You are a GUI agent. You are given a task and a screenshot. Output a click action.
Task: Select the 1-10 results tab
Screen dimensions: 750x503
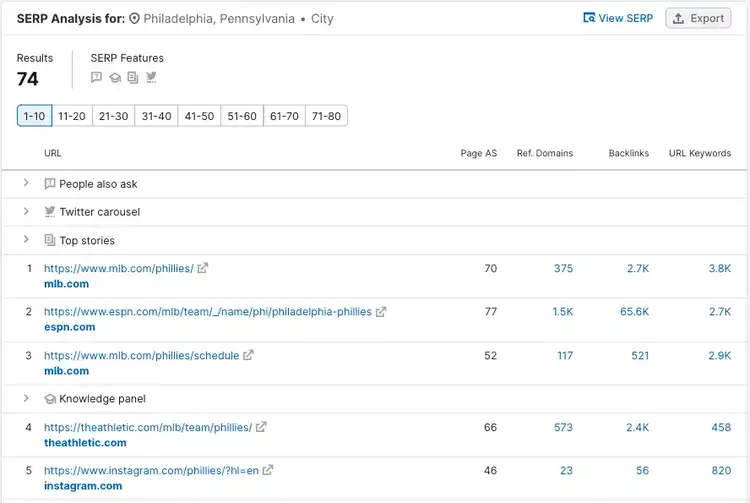coord(34,116)
